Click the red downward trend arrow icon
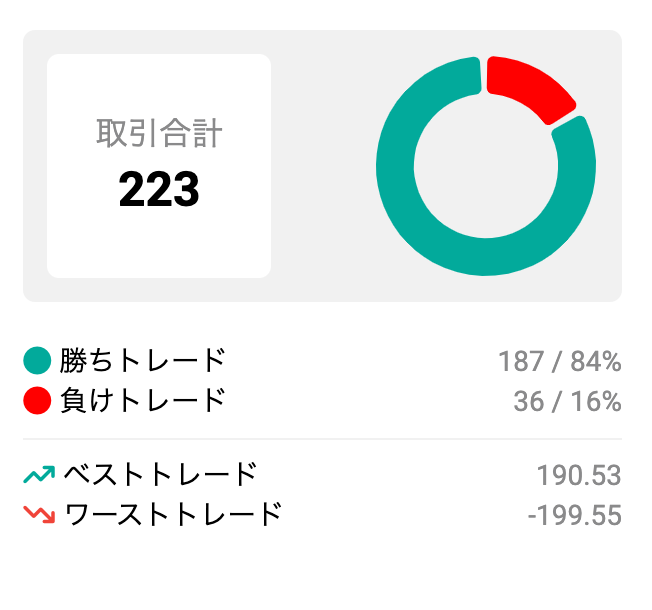The height and width of the screenshot is (610, 652). pos(39,514)
